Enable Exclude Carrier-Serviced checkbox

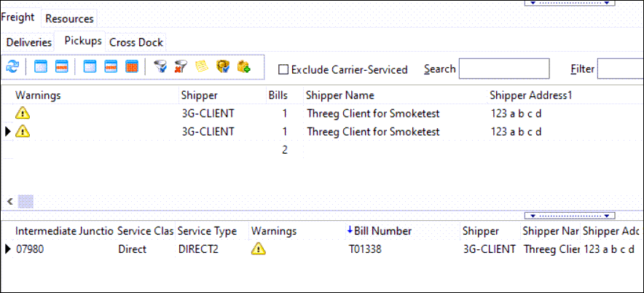(284, 69)
